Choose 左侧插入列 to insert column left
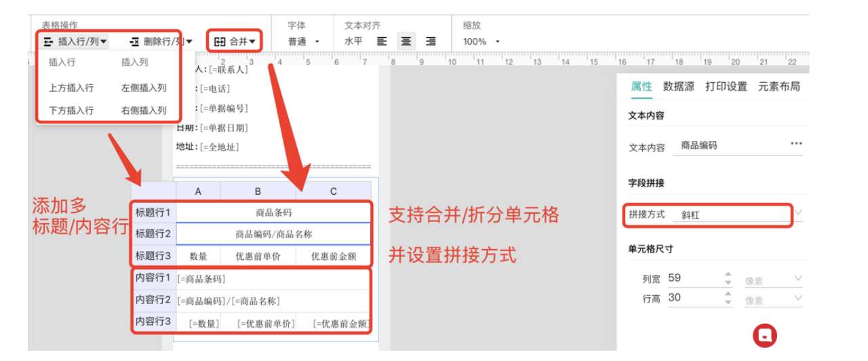Viewport: 868px width, 361px height. tap(144, 88)
